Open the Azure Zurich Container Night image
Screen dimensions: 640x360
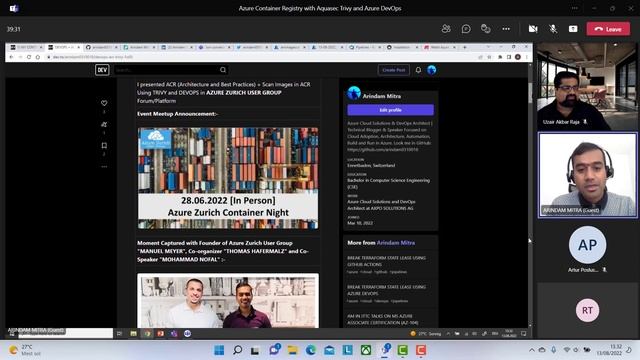228,178
